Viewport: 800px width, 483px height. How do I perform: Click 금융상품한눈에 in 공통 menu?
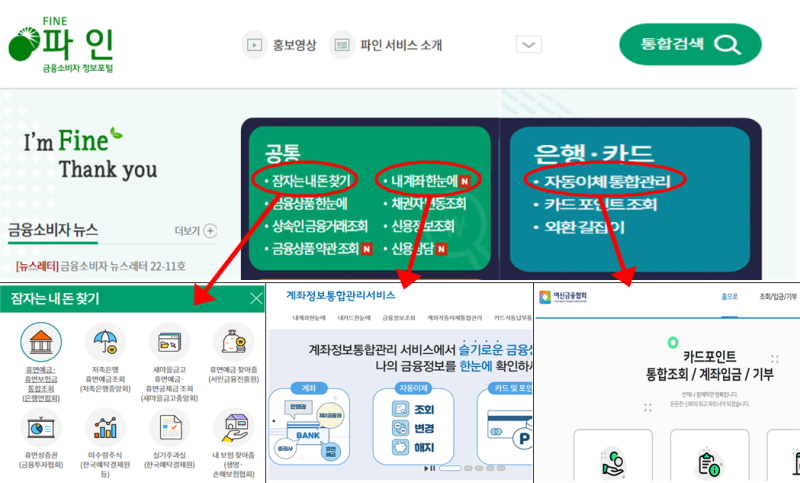coord(309,204)
